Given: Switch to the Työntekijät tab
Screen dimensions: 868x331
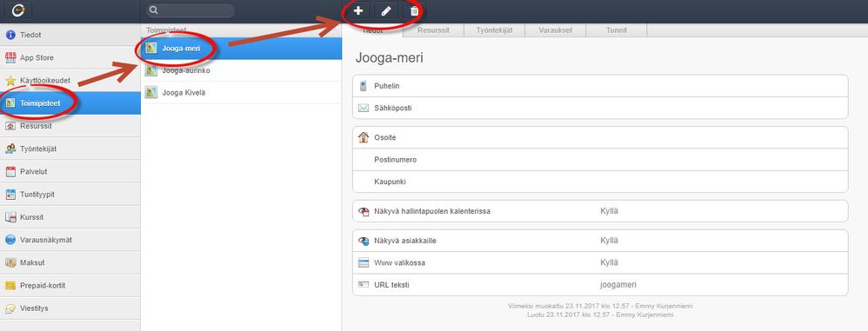Looking at the screenshot, I should pyautogui.click(x=494, y=30).
